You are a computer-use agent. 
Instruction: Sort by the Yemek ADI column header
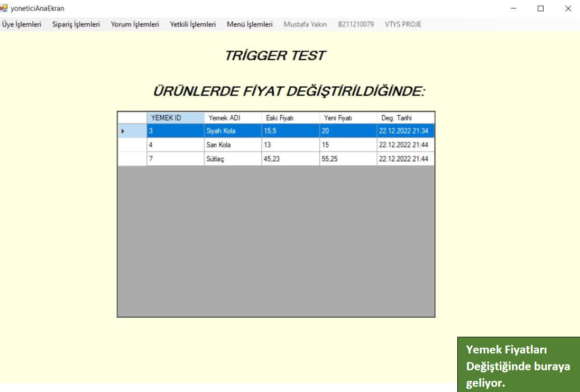[x=233, y=118]
